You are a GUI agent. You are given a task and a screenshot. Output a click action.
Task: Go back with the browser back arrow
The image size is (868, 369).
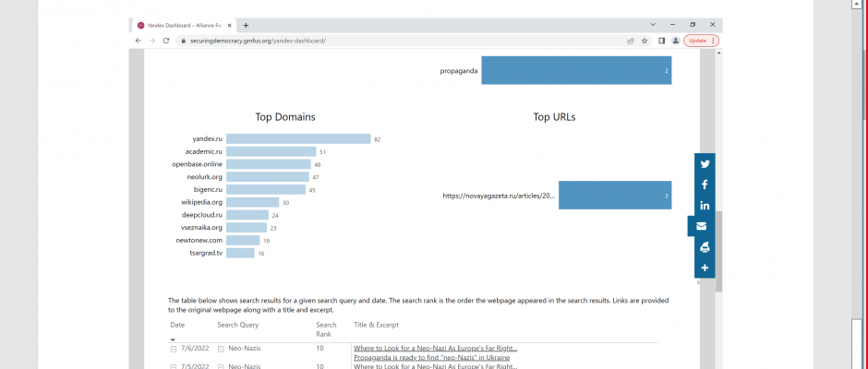click(x=139, y=41)
